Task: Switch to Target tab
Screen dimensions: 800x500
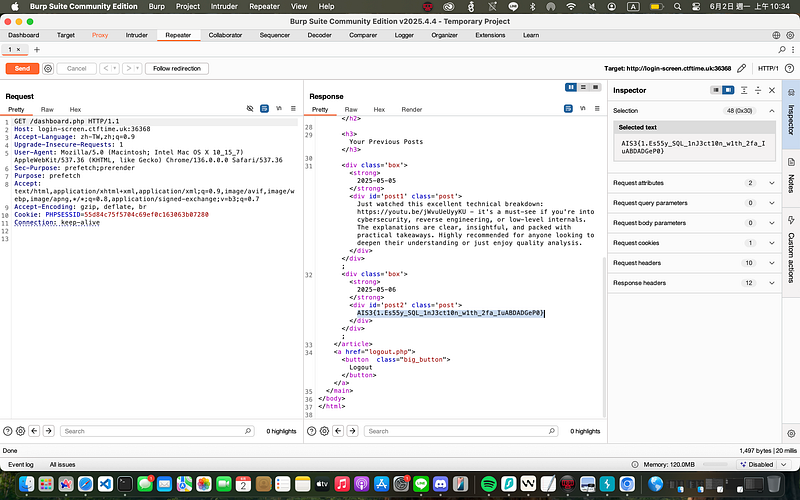Action: [x=66, y=35]
